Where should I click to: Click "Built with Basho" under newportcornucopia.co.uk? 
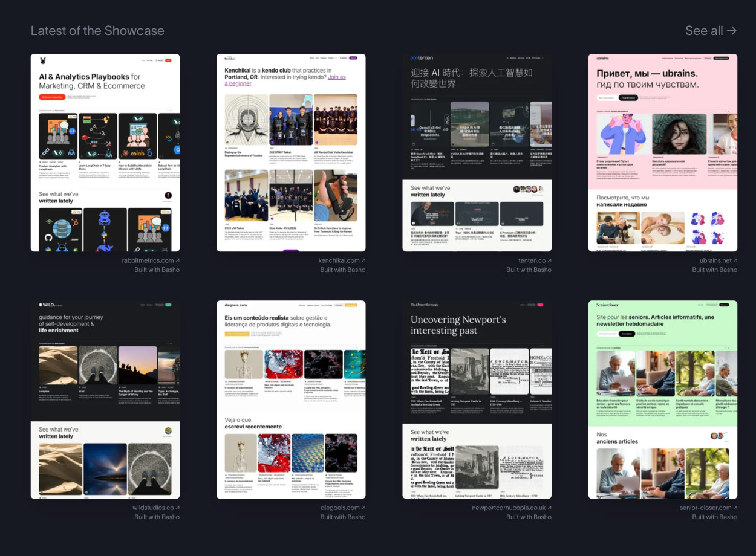click(x=529, y=517)
